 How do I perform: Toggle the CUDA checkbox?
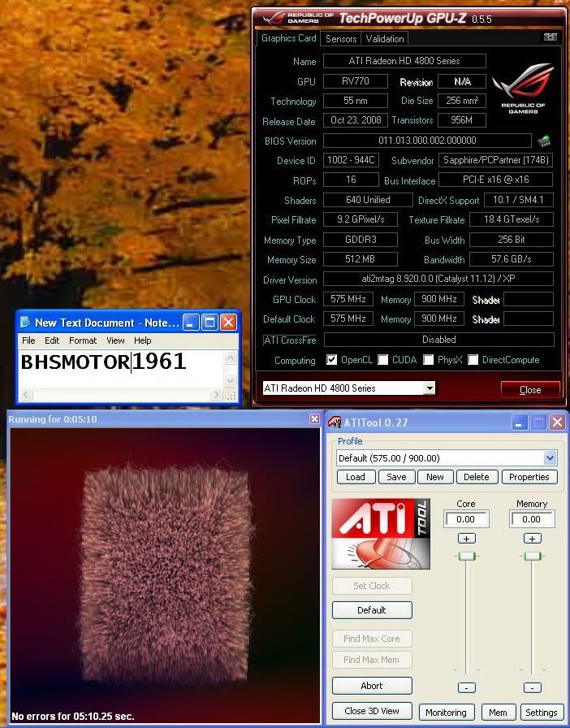coord(382,360)
